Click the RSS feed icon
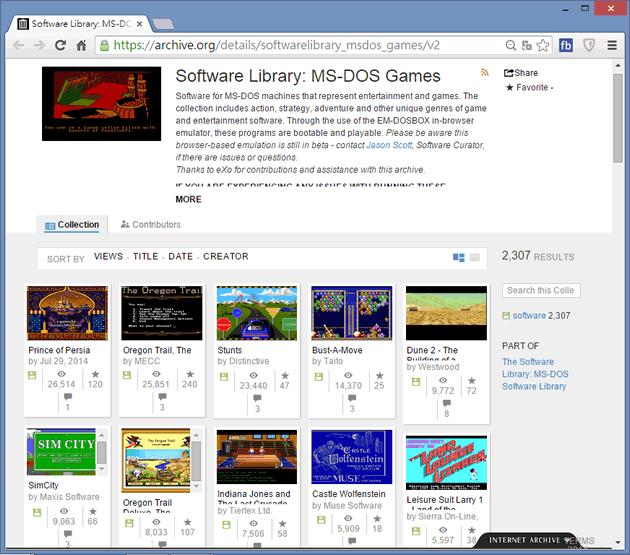Viewport: 630px width, 555px height. pos(485,73)
